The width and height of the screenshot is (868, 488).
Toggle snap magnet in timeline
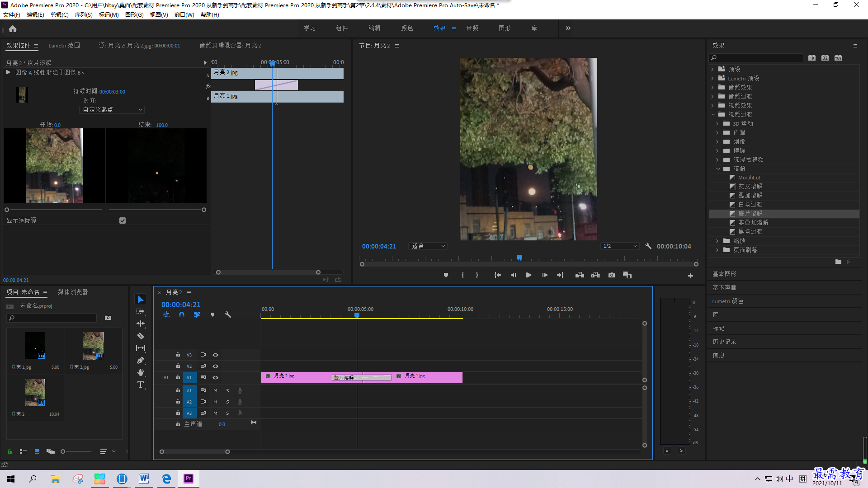click(x=181, y=314)
